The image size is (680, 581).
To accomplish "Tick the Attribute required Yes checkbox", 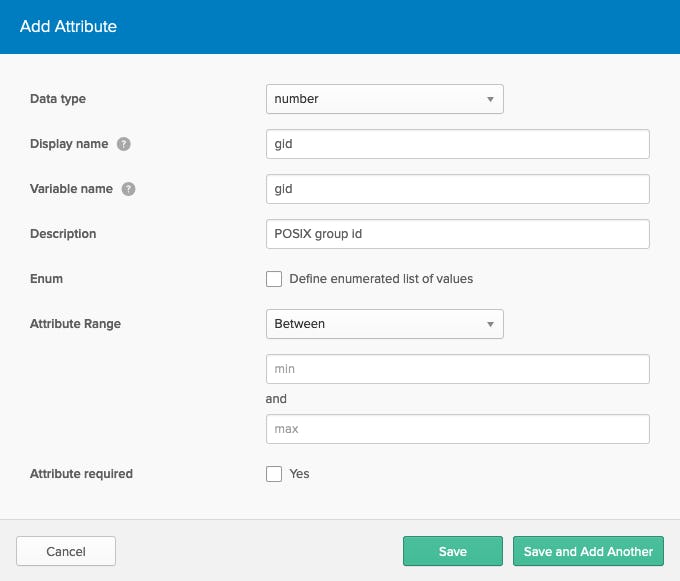I will (274, 474).
